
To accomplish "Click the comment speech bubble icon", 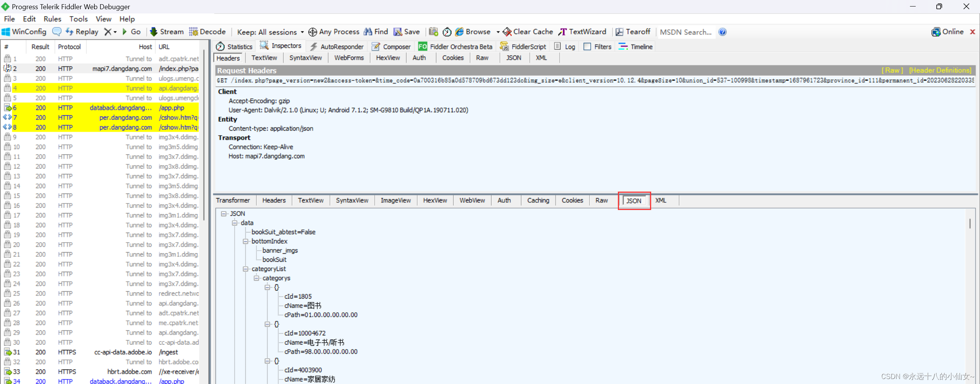I will pos(57,32).
